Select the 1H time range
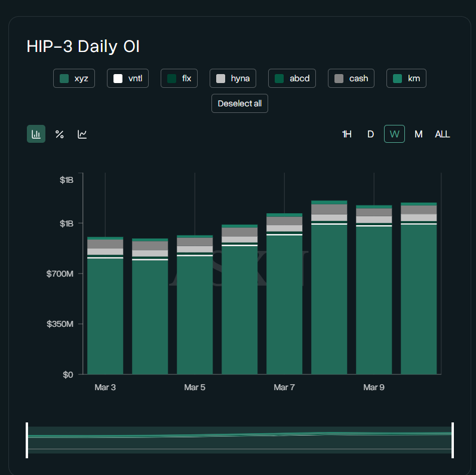This screenshot has width=476, height=475. [346, 134]
